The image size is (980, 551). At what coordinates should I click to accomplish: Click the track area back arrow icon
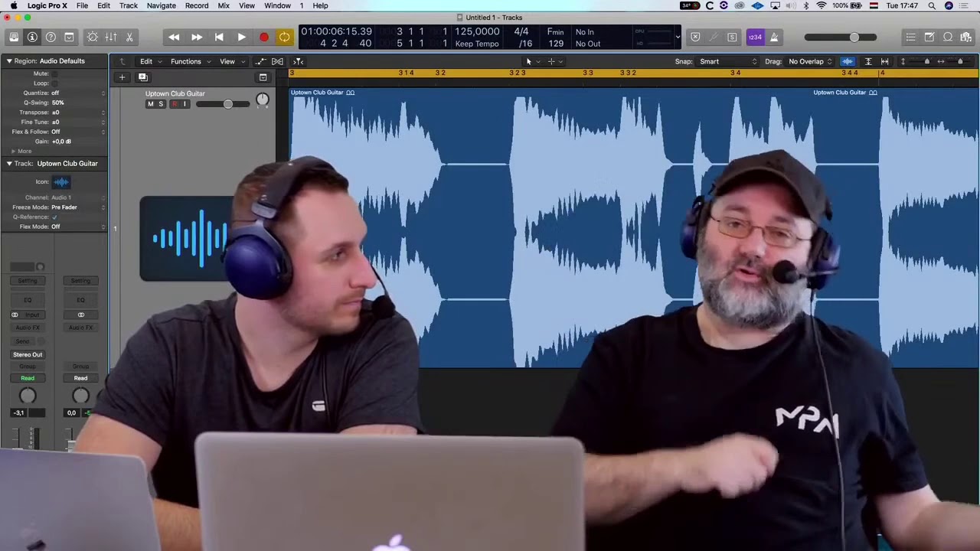pyautogui.click(x=122, y=61)
